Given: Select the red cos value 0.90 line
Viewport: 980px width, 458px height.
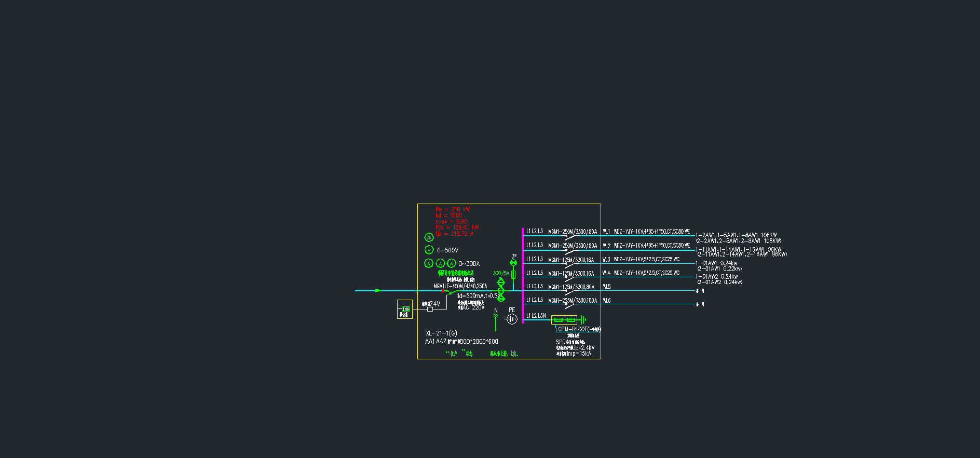Looking at the screenshot, I should click(451, 221).
